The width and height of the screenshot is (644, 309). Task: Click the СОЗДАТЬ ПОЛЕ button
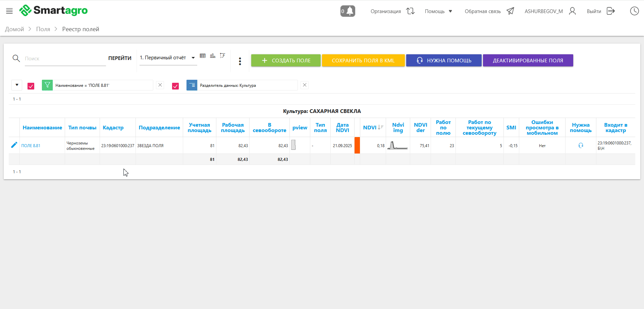[x=286, y=60]
